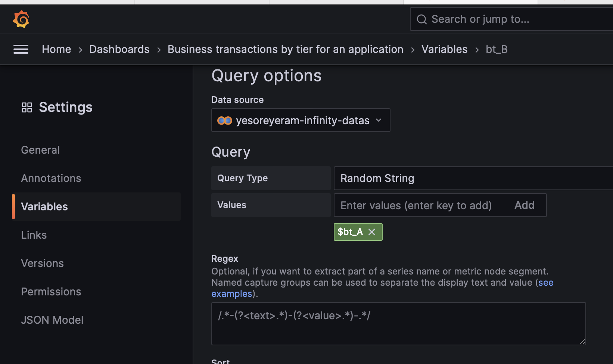View the JSON Model section
The width and height of the screenshot is (613, 364).
pyautogui.click(x=52, y=320)
